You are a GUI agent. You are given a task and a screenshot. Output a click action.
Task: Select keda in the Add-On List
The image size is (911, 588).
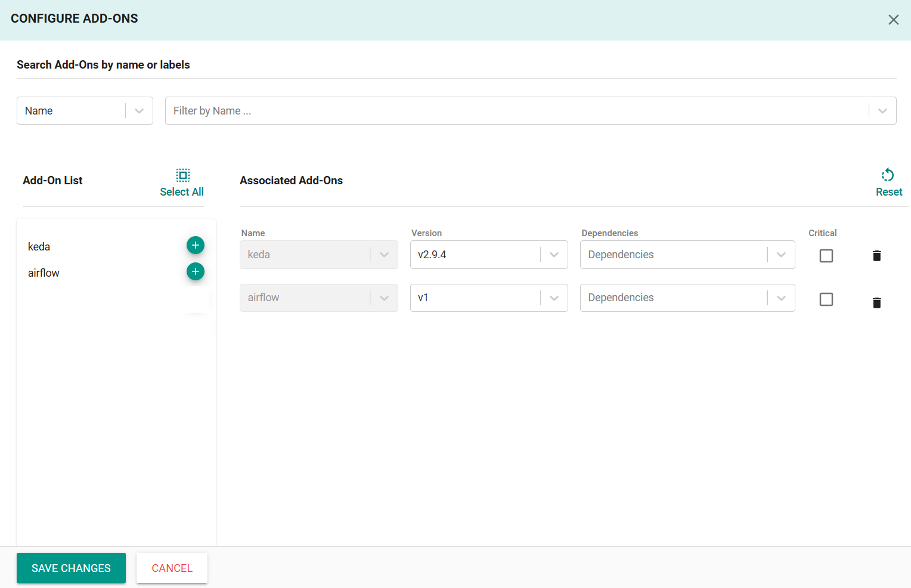click(39, 247)
